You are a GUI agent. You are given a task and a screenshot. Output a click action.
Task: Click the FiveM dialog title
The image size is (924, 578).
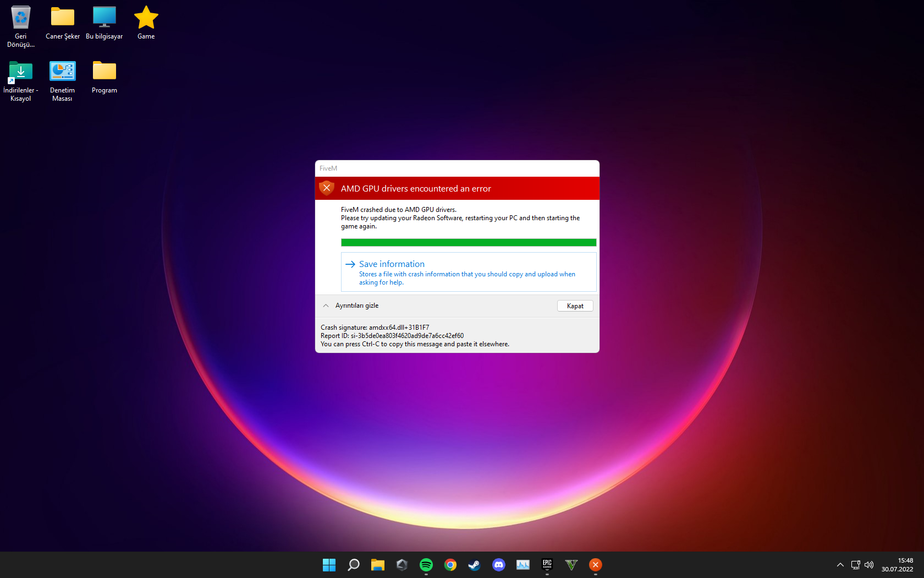pyautogui.click(x=328, y=168)
